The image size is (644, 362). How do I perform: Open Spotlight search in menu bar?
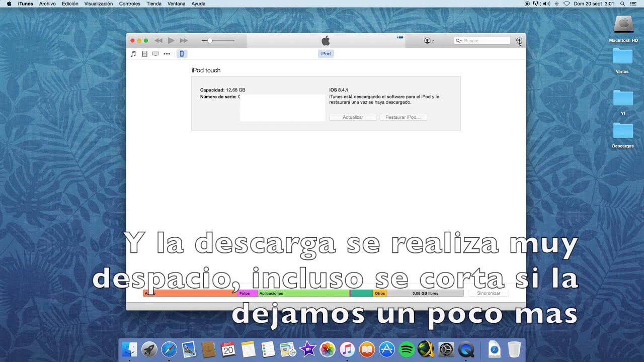pyautogui.click(x=623, y=4)
